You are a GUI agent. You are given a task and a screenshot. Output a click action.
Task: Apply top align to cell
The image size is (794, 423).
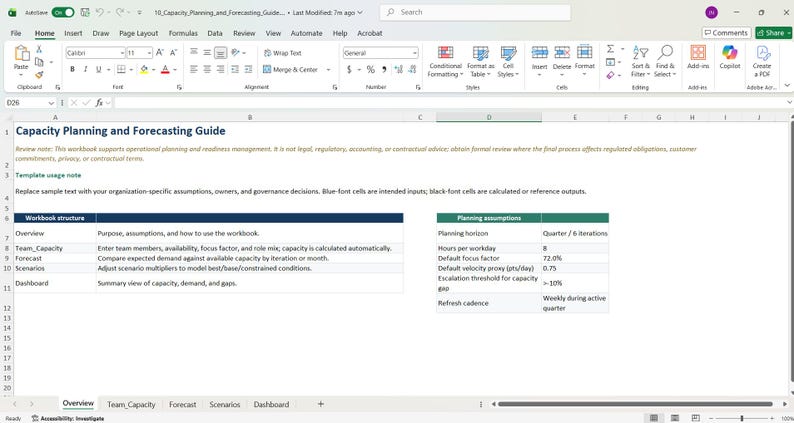coord(194,53)
